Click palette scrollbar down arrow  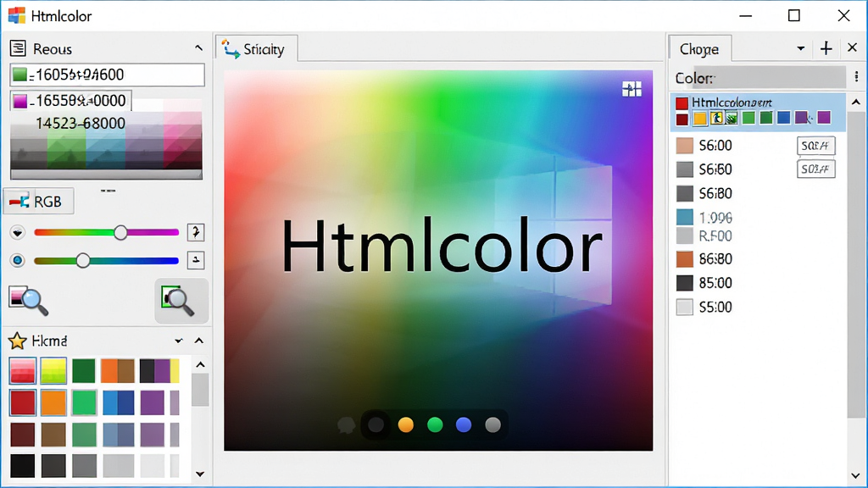click(x=200, y=474)
